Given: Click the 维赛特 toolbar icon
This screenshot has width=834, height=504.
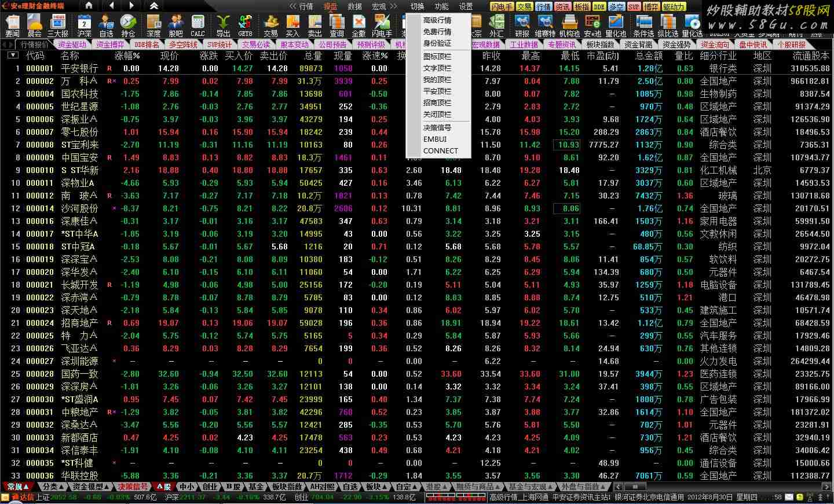Looking at the screenshot, I should click(x=546, y=26).
